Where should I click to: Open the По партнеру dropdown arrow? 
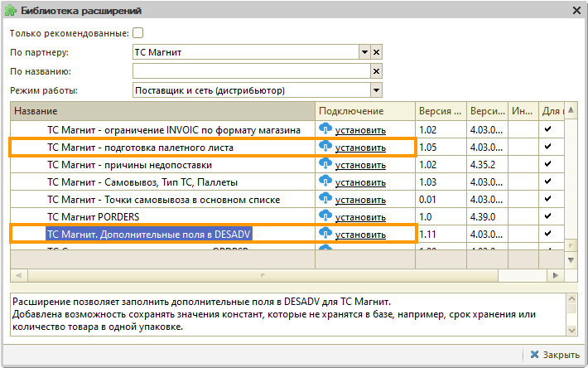coord(364,52)
